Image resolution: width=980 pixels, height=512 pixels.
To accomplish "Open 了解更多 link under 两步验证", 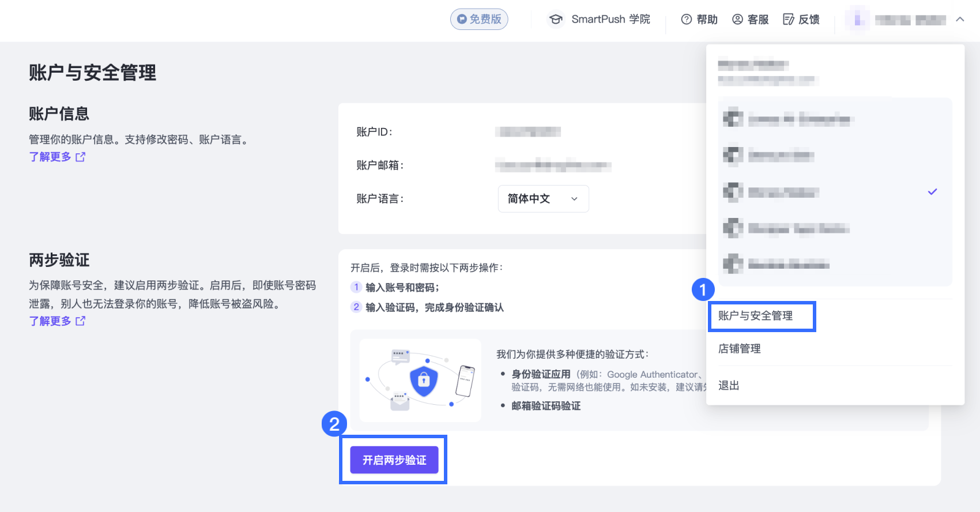I will (50, 321).
